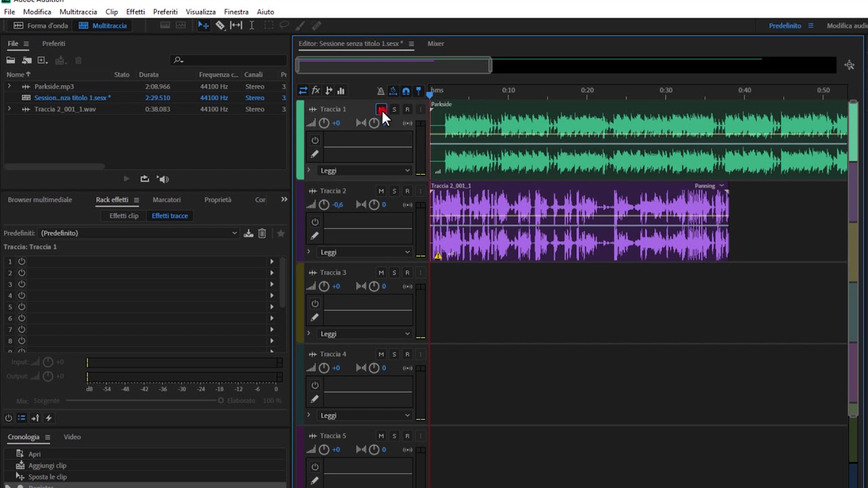868x488 pixels.
Task: Select the Time Selection cursor tool
Action: 252,26
